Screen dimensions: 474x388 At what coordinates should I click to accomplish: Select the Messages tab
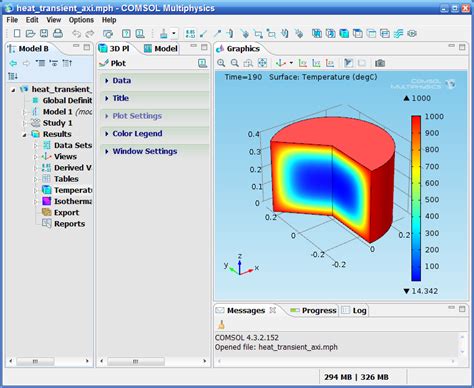point(246,310)
